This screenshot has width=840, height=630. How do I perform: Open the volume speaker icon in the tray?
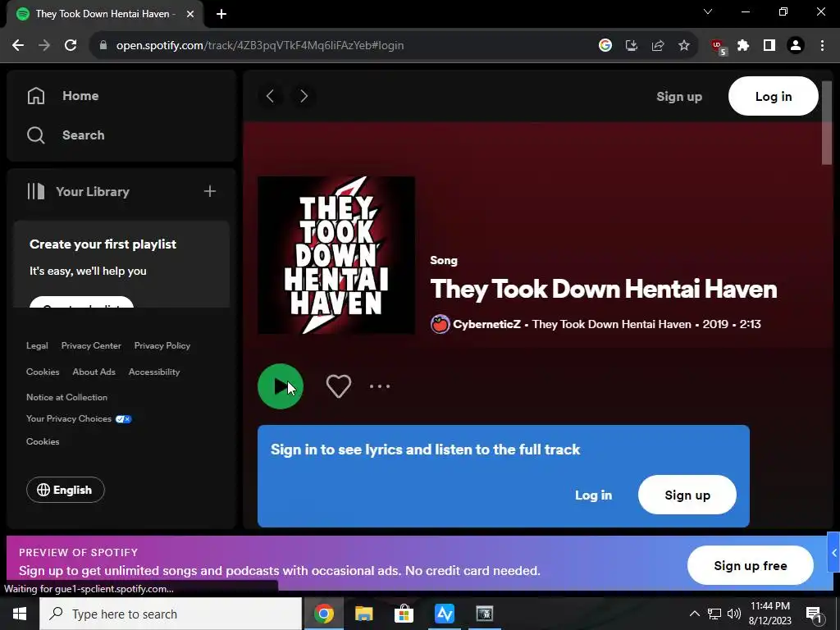pos(734,614)
